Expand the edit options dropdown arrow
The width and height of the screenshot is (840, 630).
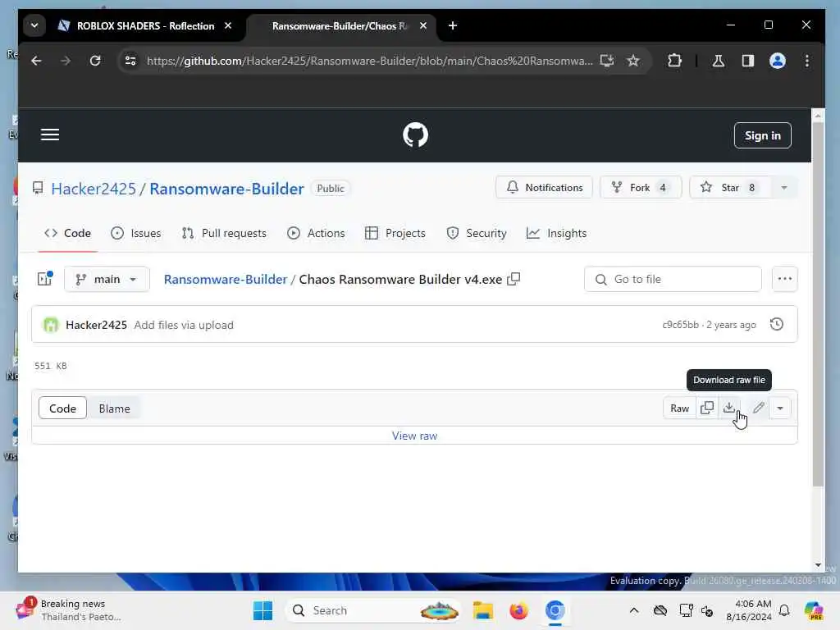[x=780, y=409]
